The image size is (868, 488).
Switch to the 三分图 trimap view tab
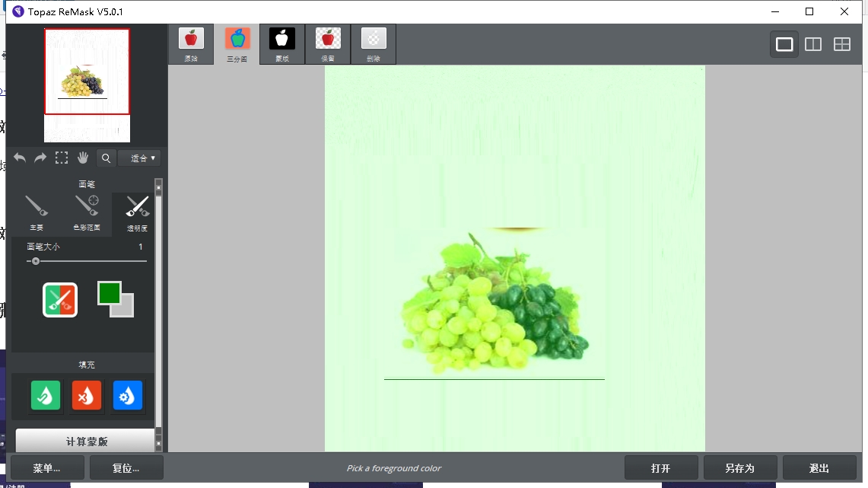(237, 44)
